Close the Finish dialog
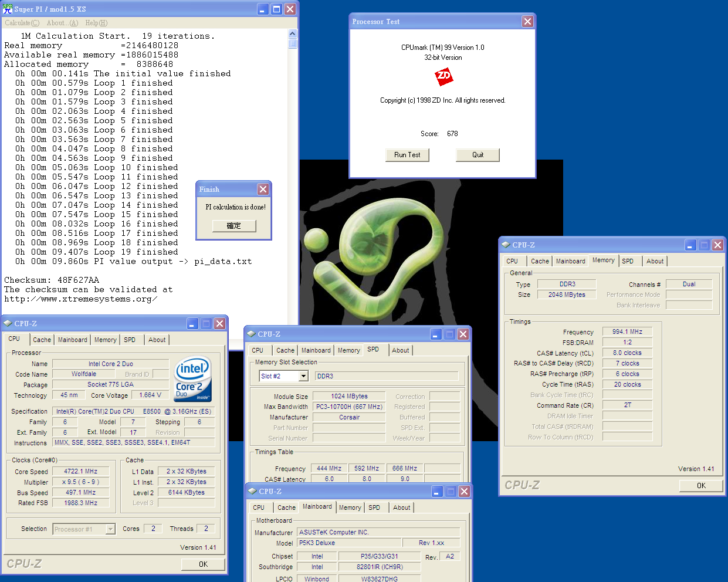 pyautogui.click(x=263, y=189)
